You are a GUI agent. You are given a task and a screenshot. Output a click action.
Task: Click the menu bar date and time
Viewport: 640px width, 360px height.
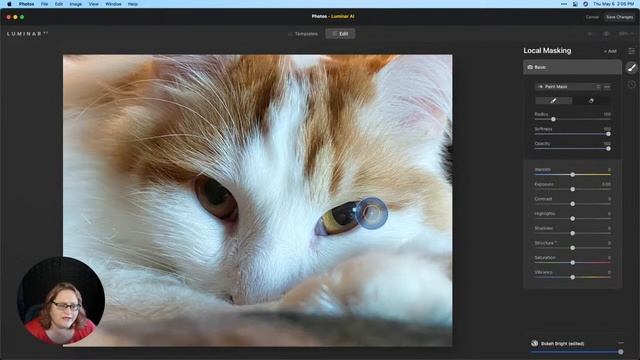pyautogui.click(x=613, y=4)
